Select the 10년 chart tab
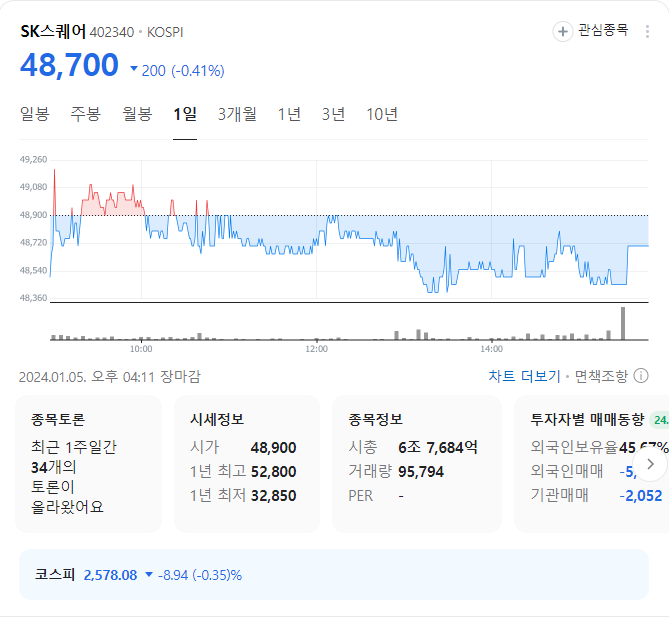Viewport: 669px width, 617px height. point(382,114)
